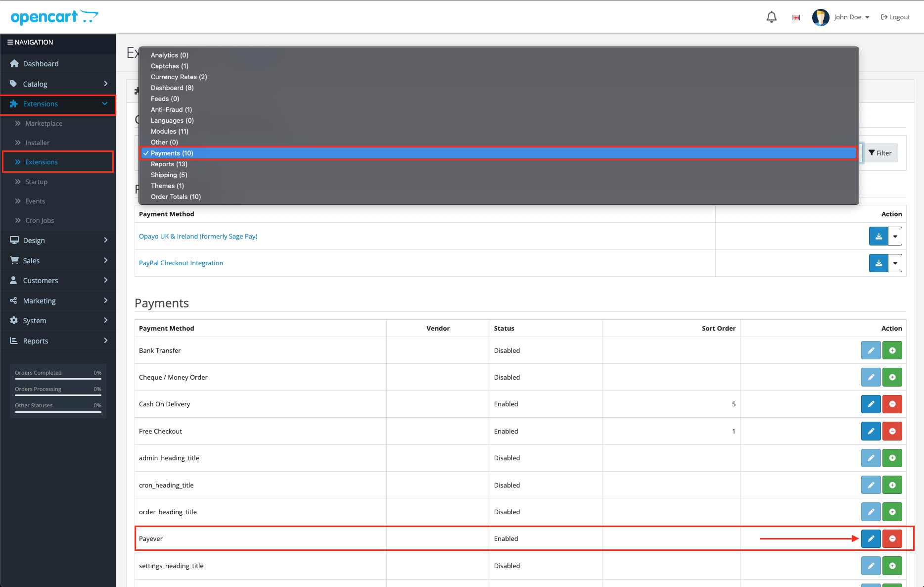Click the Logout link
Image resolution: width=924 pixels, height=587 pixels.
(895, 17)
